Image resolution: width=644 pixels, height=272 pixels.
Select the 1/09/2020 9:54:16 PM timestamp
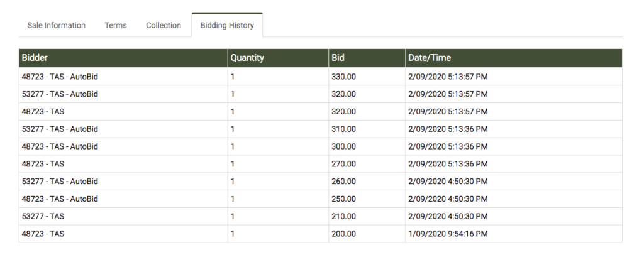click(x=448, y=234)
